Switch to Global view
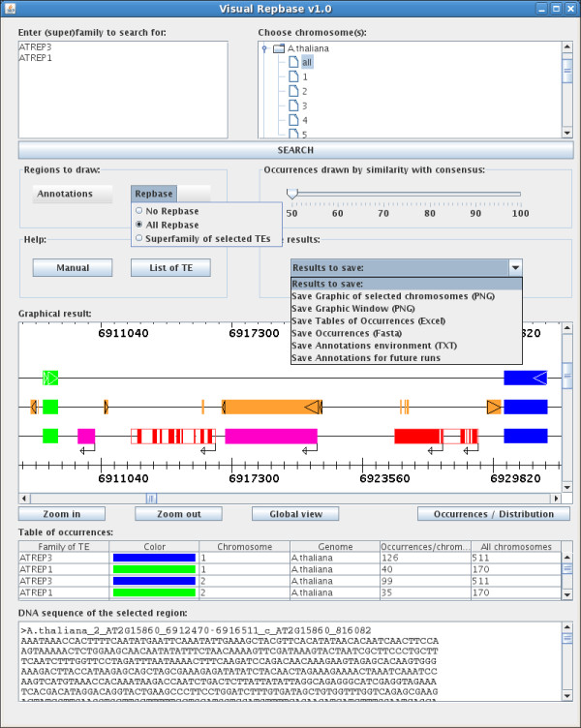581x728 pixels. [295, 514]
